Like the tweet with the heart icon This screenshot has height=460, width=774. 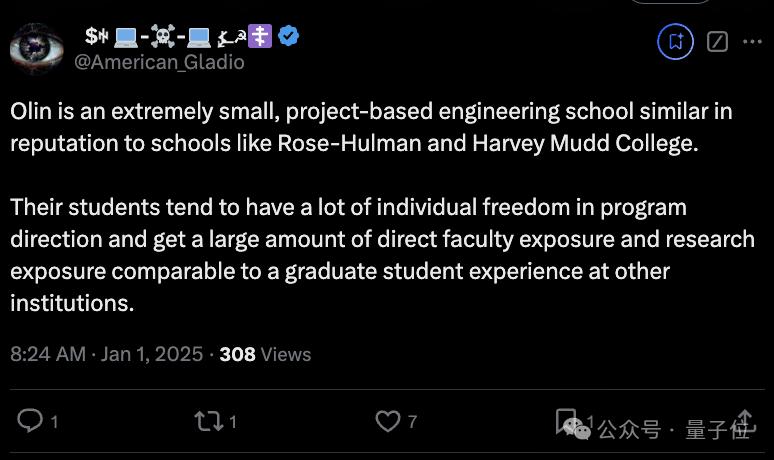[x=387, y=421]
